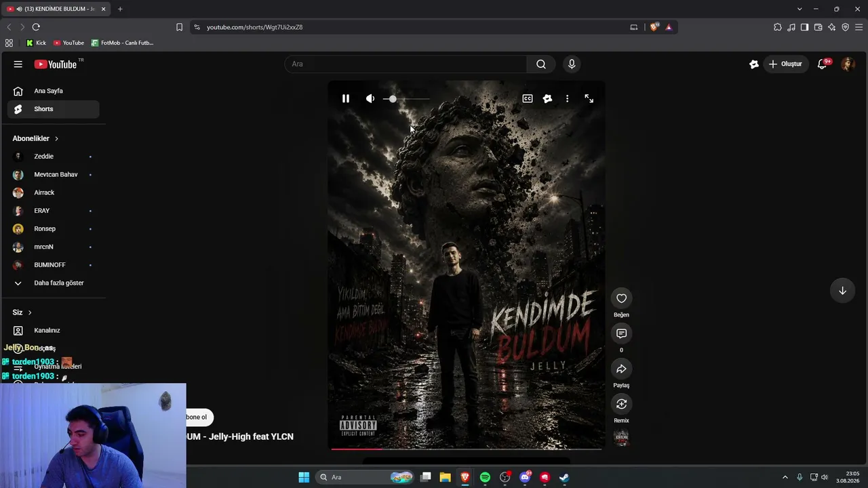Open Spotify from the taskbar
Image resolution: width=868 pixels, height=488 pixels.
(485, 477)
